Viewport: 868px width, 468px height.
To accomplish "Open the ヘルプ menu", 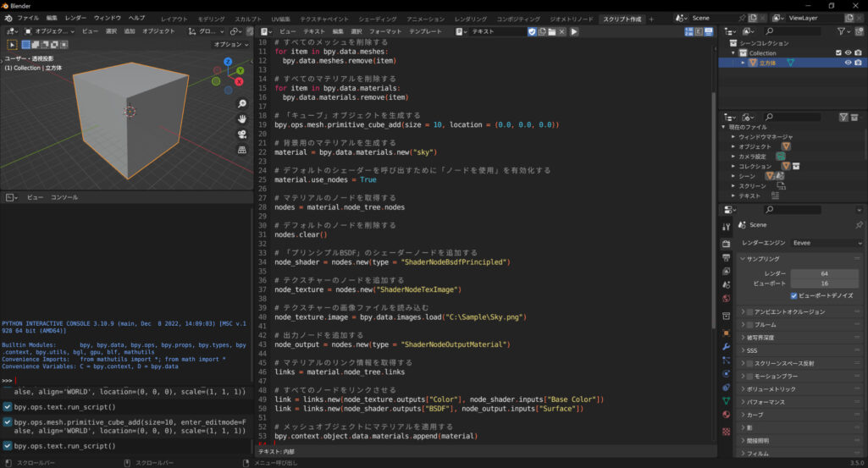I will coord(136,19).
